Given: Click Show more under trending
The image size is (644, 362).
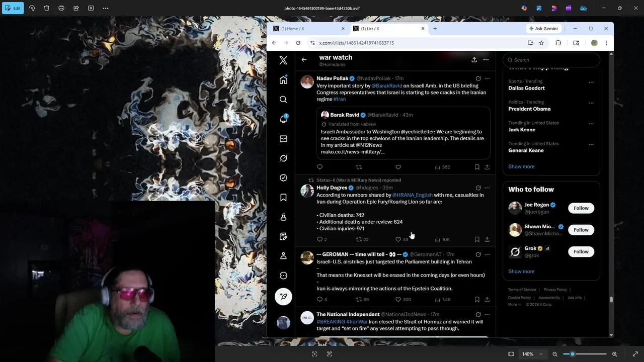Looking at the screenshot, I should click(x=521, y=166).
